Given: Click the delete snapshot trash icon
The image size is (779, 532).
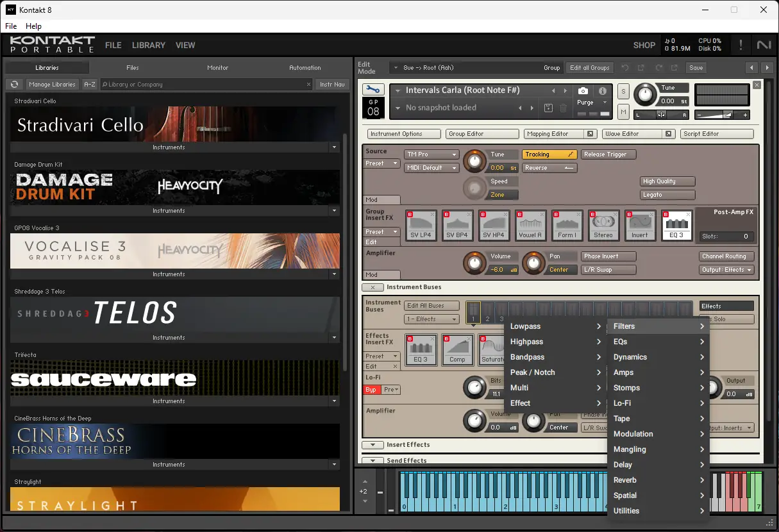Looking at the screenshot, I should (x=563, y=108).
